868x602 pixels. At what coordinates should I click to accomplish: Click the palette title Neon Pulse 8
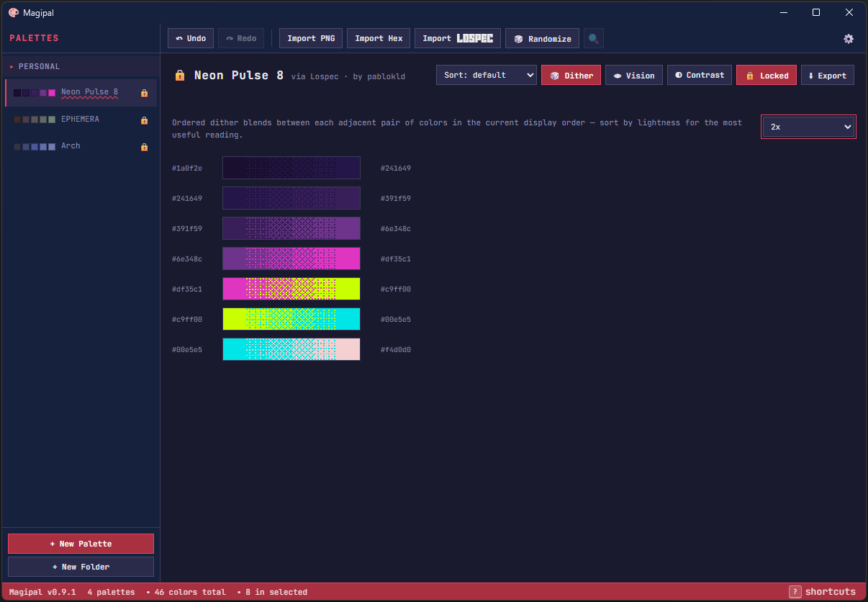(x=239, y=75)
